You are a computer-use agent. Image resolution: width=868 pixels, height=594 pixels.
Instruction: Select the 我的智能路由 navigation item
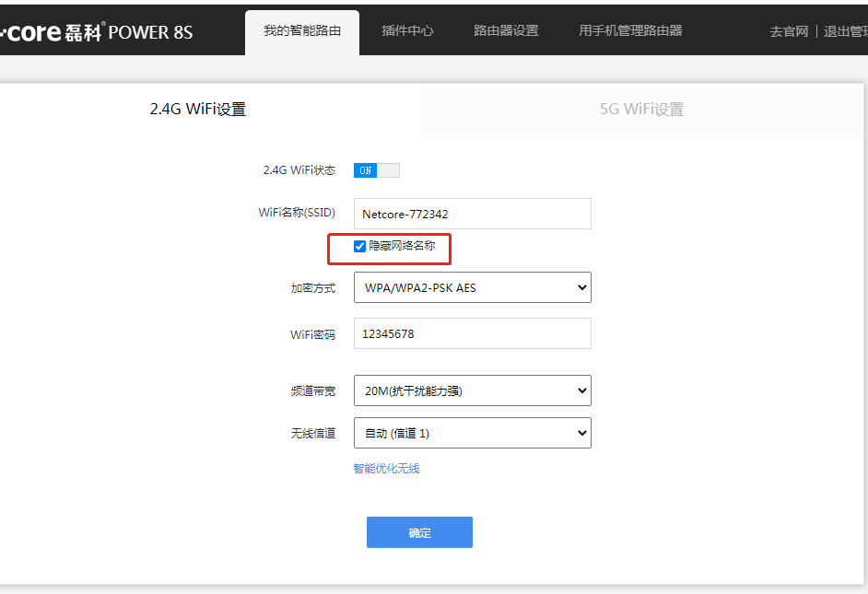pos(302,30)
